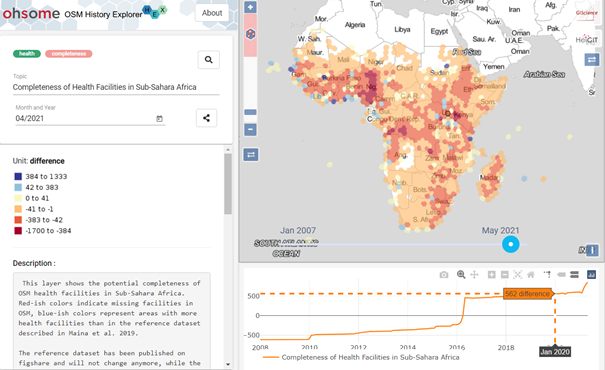Reset chart axes with home icon

point(531,274)
